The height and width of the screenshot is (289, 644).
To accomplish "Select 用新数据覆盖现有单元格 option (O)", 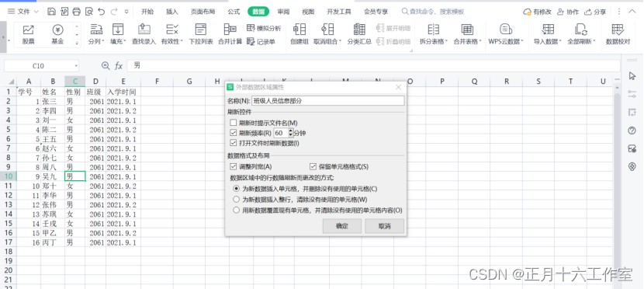I will [236, 210].
